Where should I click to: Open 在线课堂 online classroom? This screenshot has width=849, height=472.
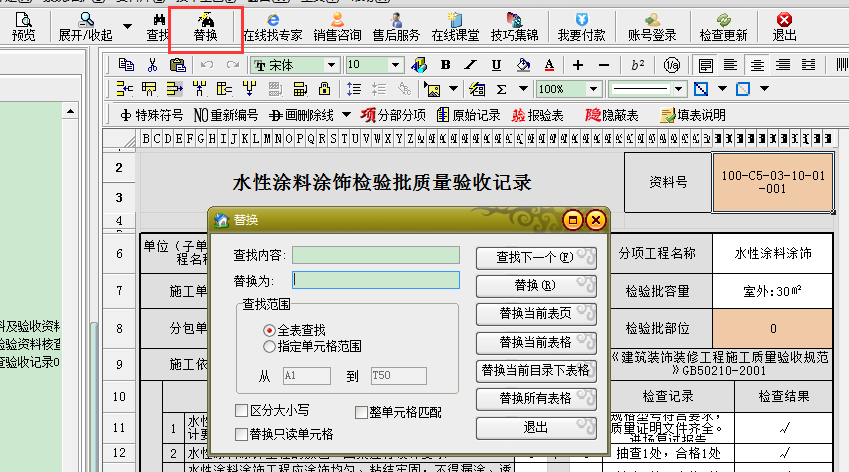coord(455,27)
